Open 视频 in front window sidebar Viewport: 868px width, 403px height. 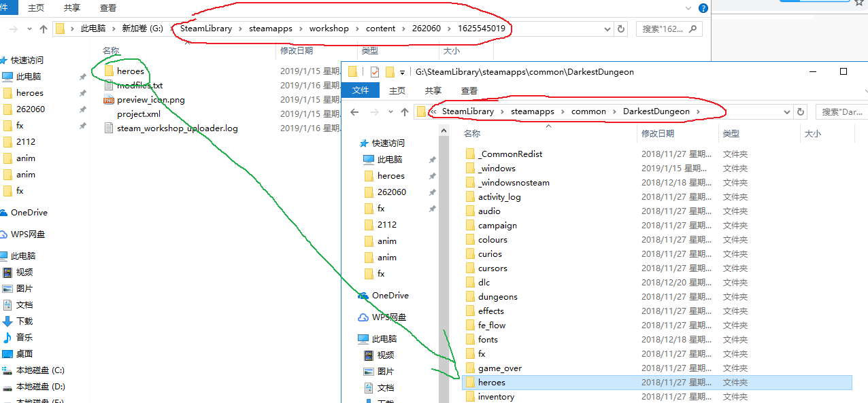coord(386,355)
